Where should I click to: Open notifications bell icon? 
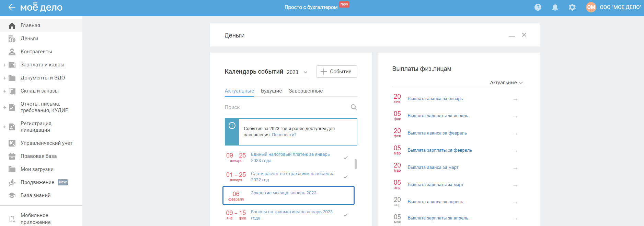point(555,7)
